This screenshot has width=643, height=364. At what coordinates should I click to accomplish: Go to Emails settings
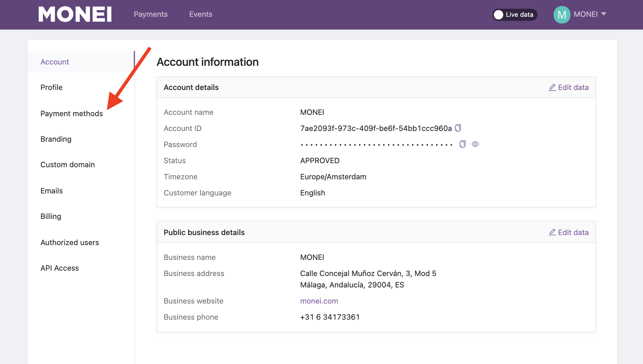coord(51,191)
